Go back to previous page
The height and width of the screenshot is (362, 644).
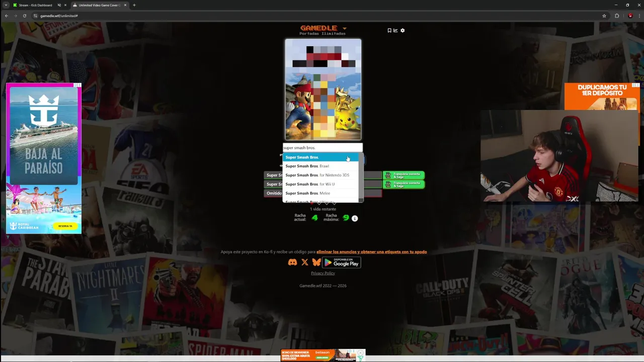(x=6, y=16)
